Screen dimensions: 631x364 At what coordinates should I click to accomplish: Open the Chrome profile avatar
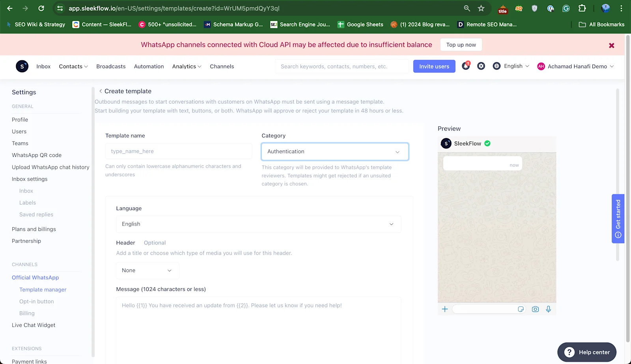coord(605,8)
